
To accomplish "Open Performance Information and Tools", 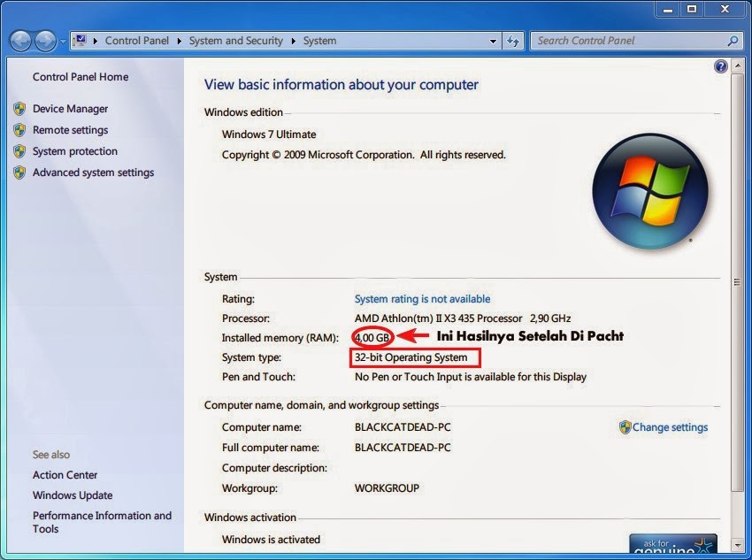I will [102, 522].
